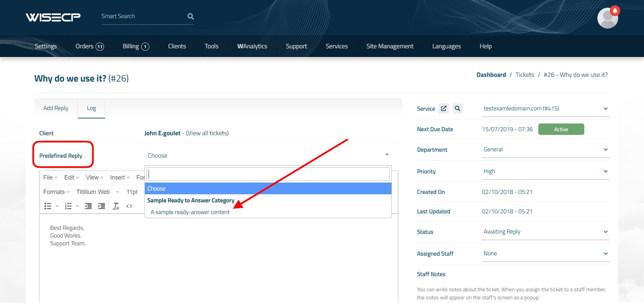644x303 pixels.
Task: Click the green Active status button
Action: [x=561, y=129]
